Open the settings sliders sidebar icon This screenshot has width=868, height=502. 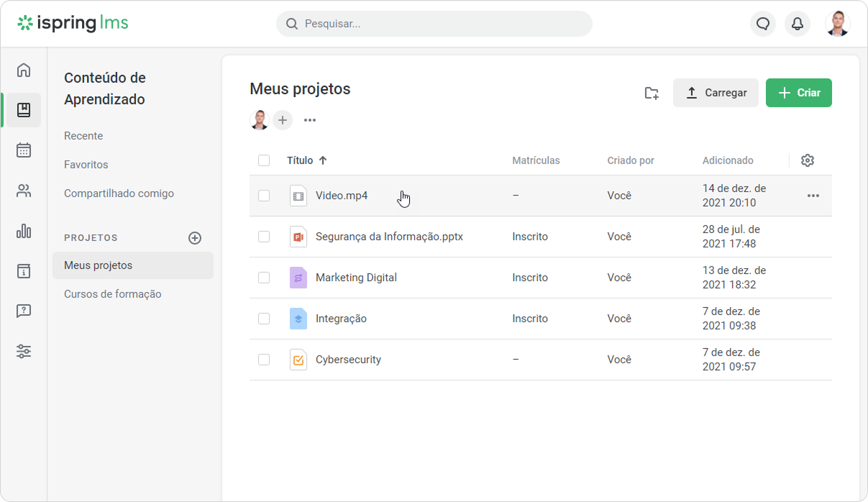coord(24,352)
